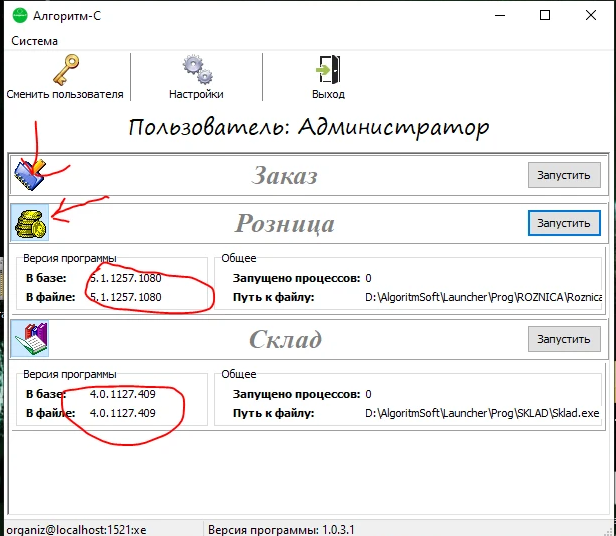Screen dimensions: 616x536
Task: Click Розница Запущено процессов count
Action: [368, 278]
